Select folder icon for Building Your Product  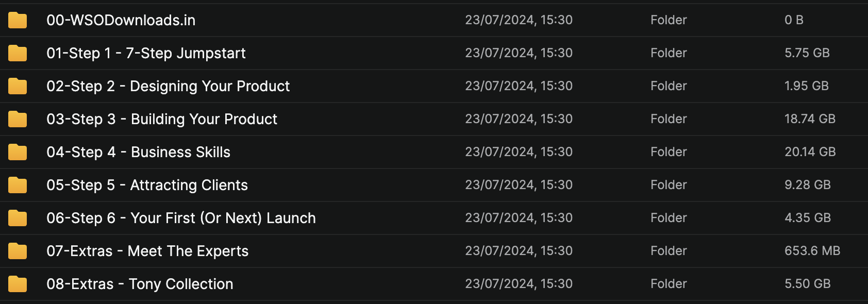[x=18, y=119]
